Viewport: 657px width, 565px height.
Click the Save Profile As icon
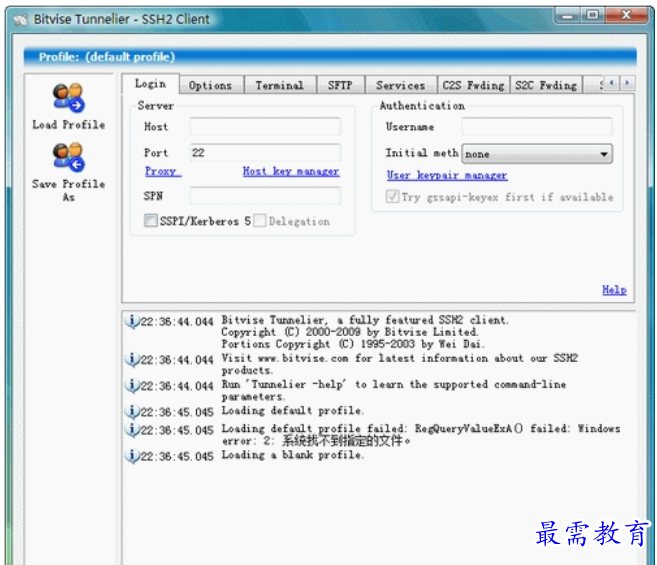(x=69, y=158)
